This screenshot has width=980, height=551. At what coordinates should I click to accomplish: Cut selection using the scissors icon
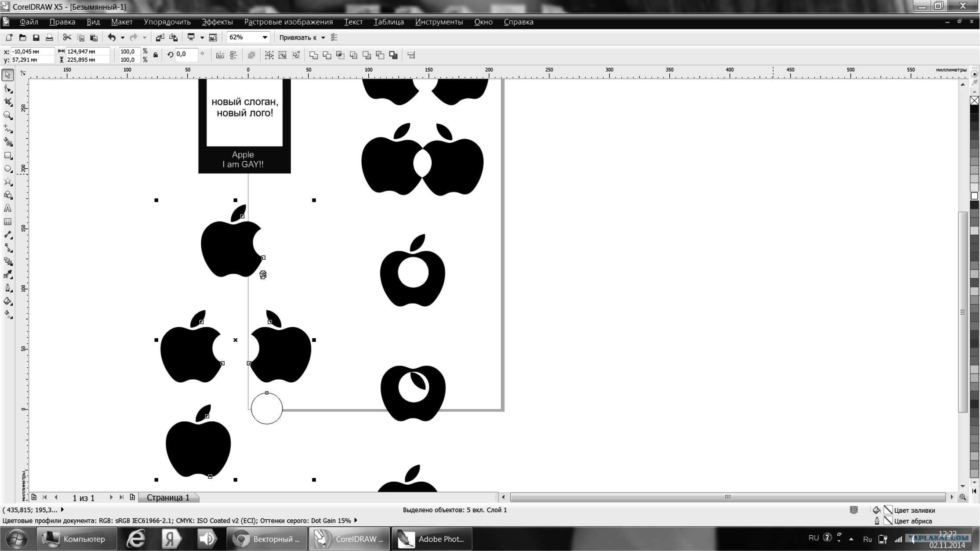[x=67, y=37]
